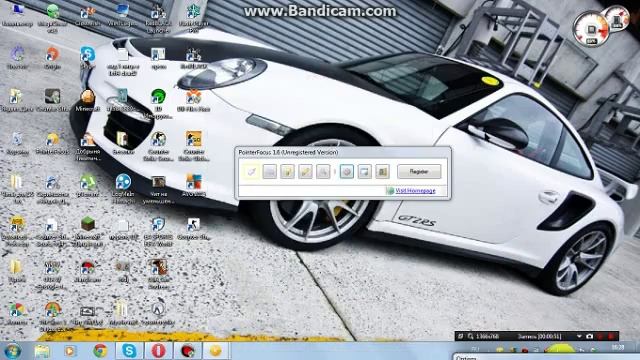The height and width of the screenshot is (360, 640).
Task: Click the system clock in the taskbar
Action: pos(618,348)
